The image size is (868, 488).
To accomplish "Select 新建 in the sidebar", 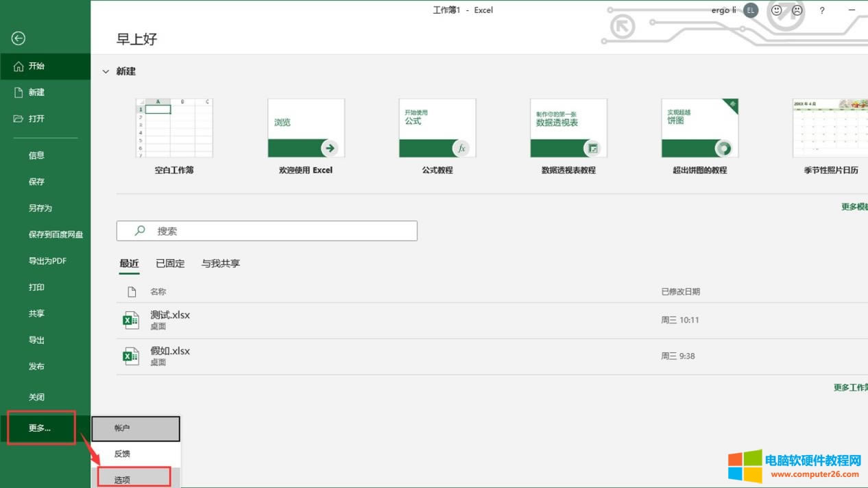I will pyautogui.click(x=45, y=93).
